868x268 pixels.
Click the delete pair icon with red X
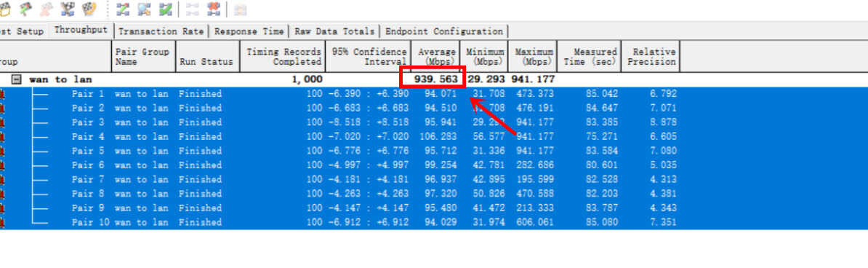[213, 9]
